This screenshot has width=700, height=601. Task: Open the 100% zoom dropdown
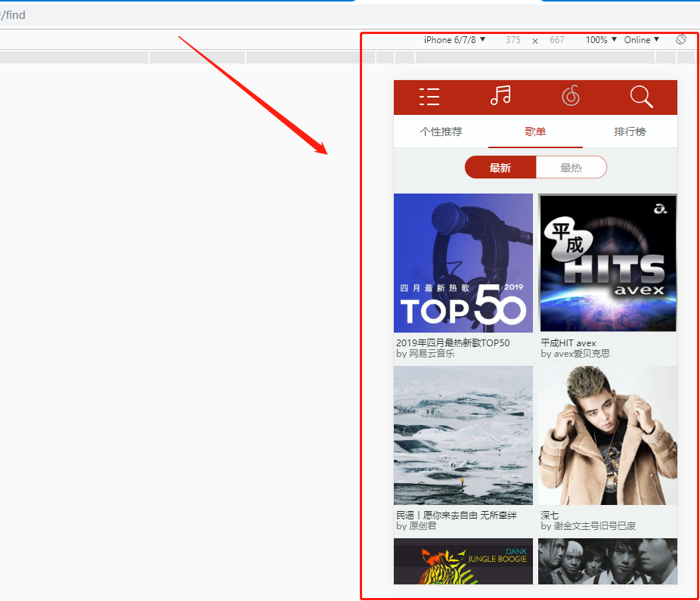[x=601, y=40]
